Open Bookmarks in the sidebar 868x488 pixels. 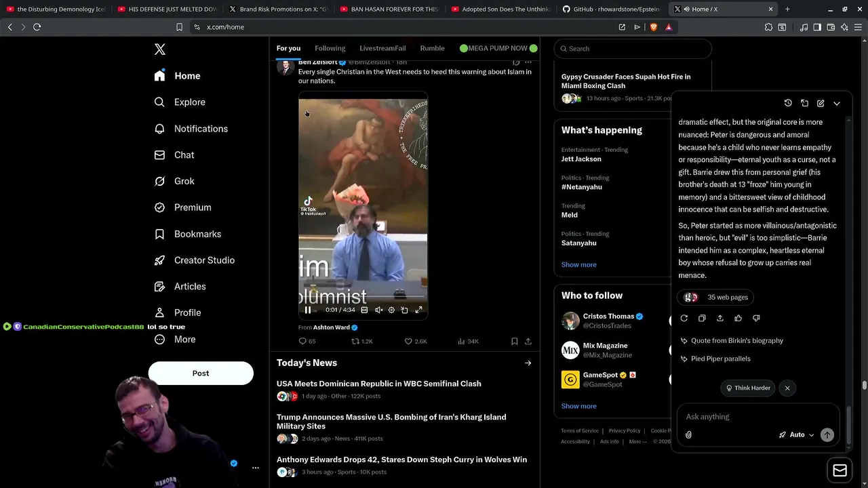click(188, 234)
